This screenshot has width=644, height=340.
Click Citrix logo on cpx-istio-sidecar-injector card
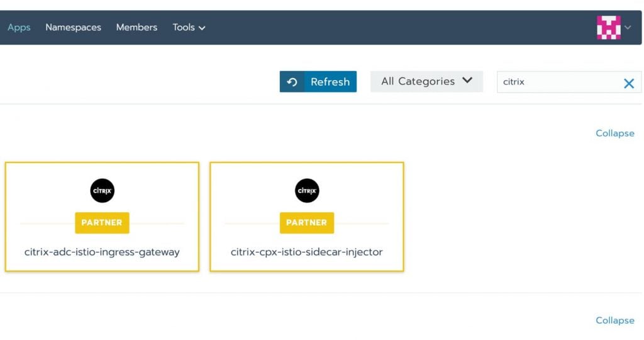tap(307, 190)
